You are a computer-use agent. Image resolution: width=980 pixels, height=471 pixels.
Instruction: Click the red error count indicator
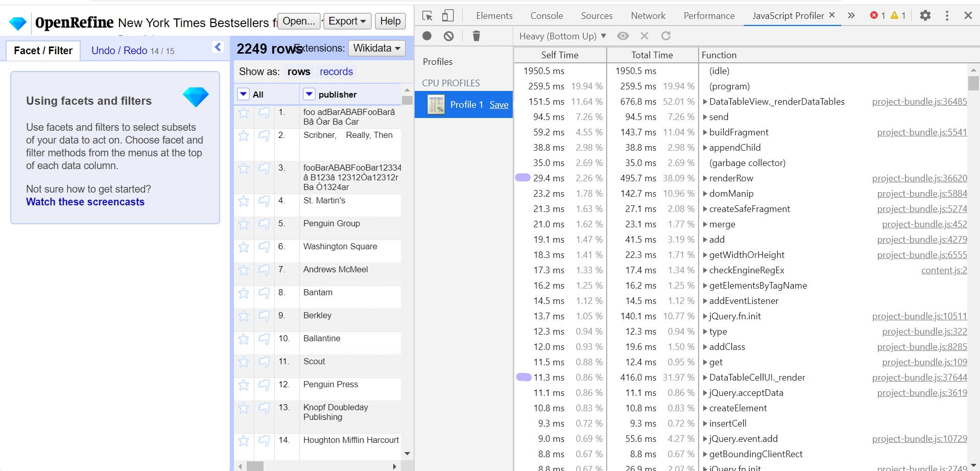click(x=877, y=16)
